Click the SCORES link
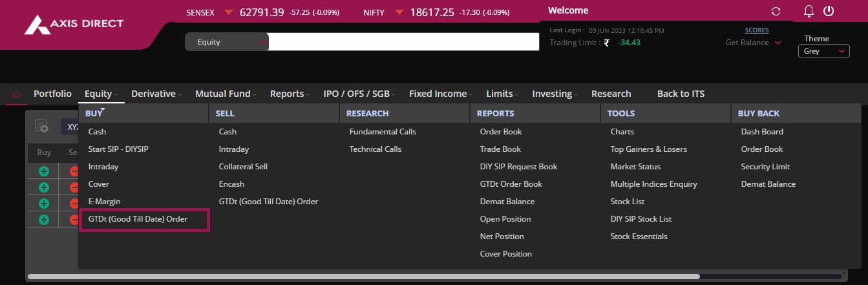The width and height of the screenshot is (868, 285). point(757,30)
